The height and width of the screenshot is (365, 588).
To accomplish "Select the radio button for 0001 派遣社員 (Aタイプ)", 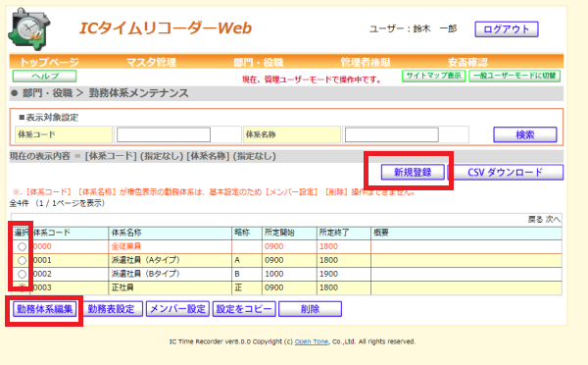I will click(23, 260).
